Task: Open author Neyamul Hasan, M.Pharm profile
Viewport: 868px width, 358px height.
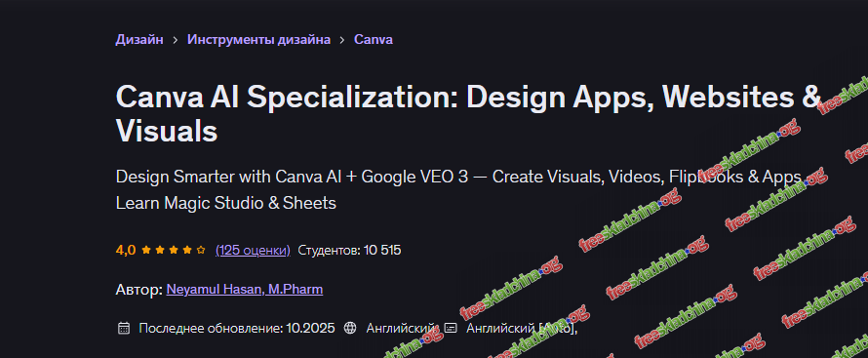Action: coord(244,290)
